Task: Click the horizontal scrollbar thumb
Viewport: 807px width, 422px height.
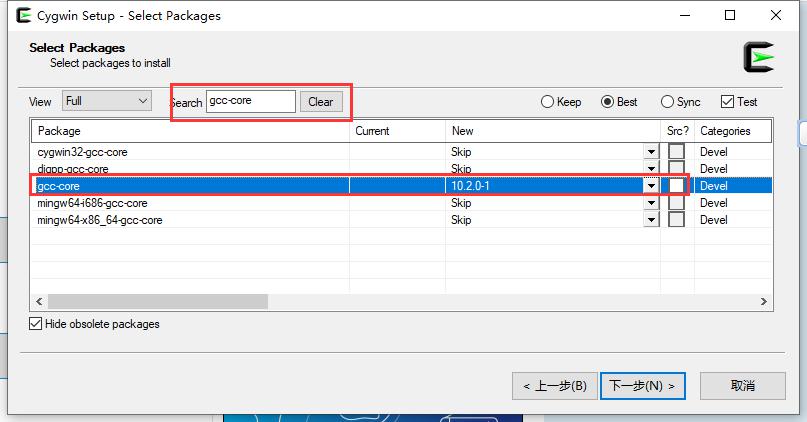Action: pyautogui.click(x=158, y=302)
